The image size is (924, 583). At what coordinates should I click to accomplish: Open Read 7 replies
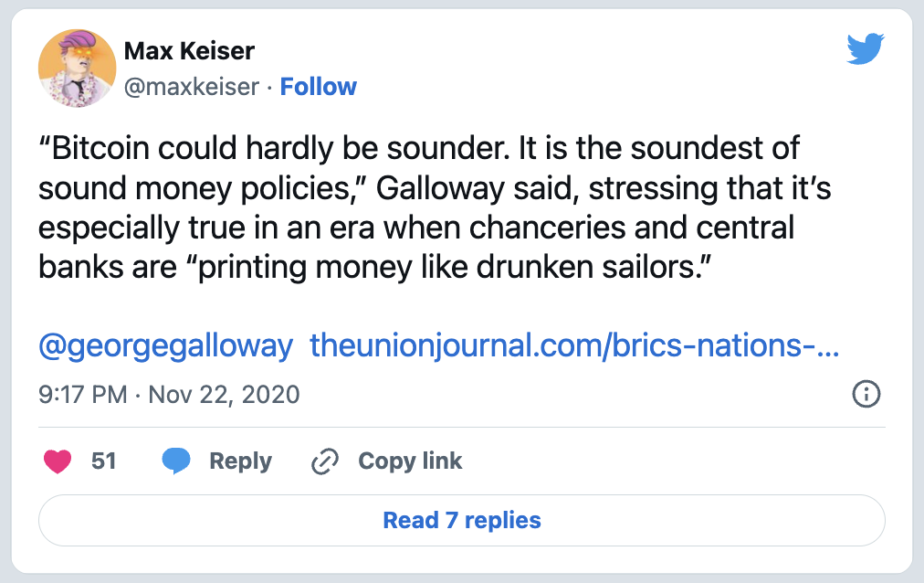(x=462, y=521)
